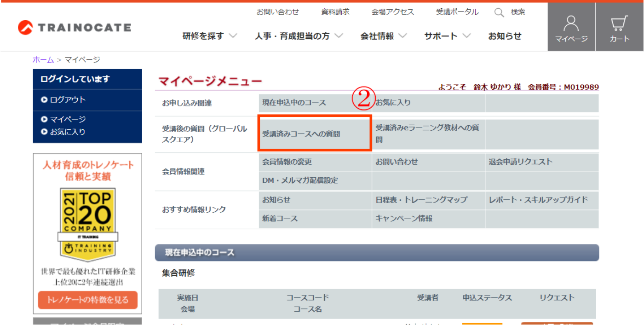Expand the 会社情報 menu chevron
Screen dimensions: 644x325
tap(402, 36)
